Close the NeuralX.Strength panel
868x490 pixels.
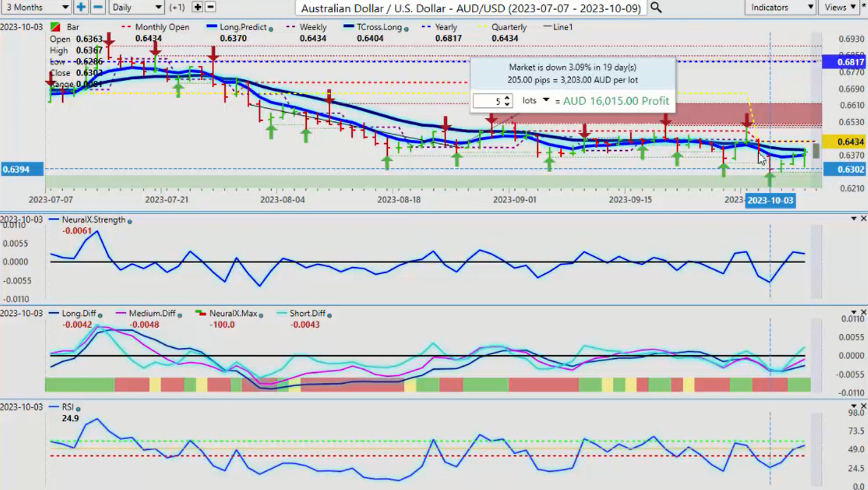863,218
